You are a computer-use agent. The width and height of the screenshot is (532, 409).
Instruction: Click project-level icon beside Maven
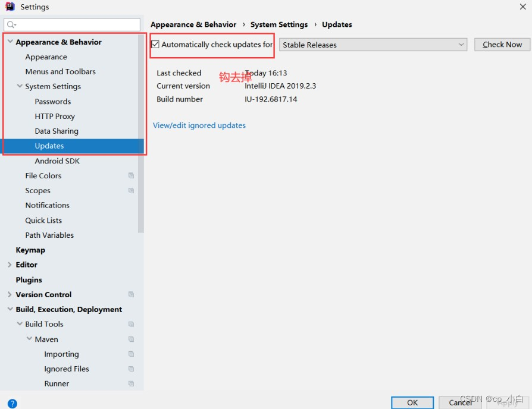pos(131,339)
